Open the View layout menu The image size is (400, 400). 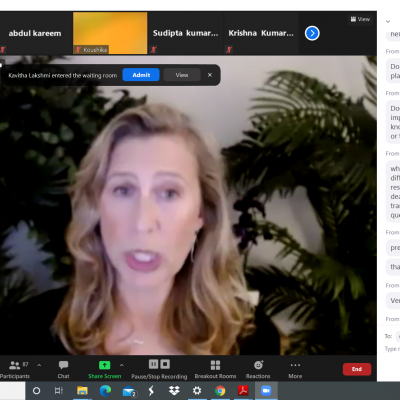[360, 19]
